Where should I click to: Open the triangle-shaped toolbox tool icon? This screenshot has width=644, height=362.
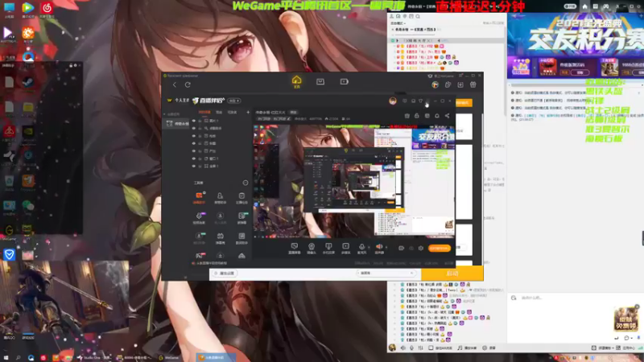pos(242,256)
